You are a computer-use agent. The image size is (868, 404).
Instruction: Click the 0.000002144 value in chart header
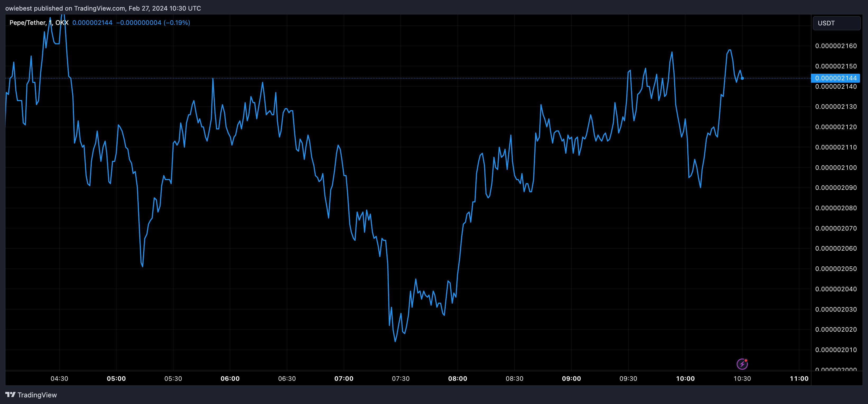tap(92, 22)
